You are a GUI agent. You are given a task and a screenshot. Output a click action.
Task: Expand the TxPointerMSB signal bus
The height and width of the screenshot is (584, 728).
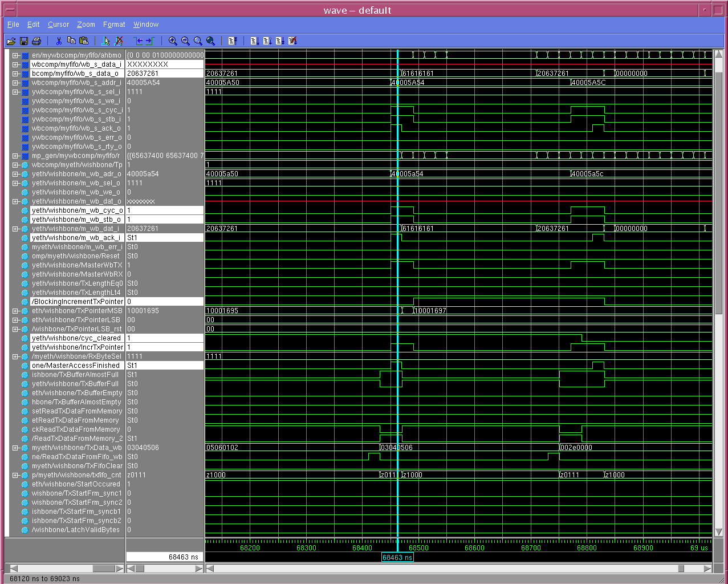point(15,311)
